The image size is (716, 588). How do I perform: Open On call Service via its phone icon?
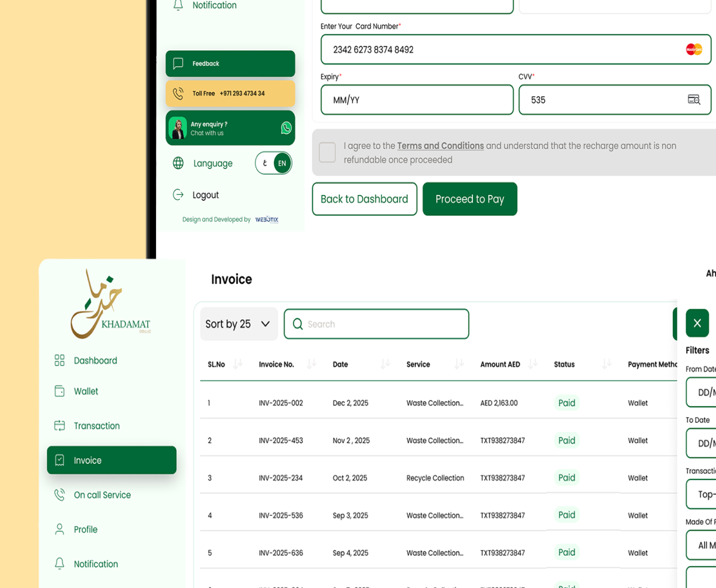[x=60, y=495]
